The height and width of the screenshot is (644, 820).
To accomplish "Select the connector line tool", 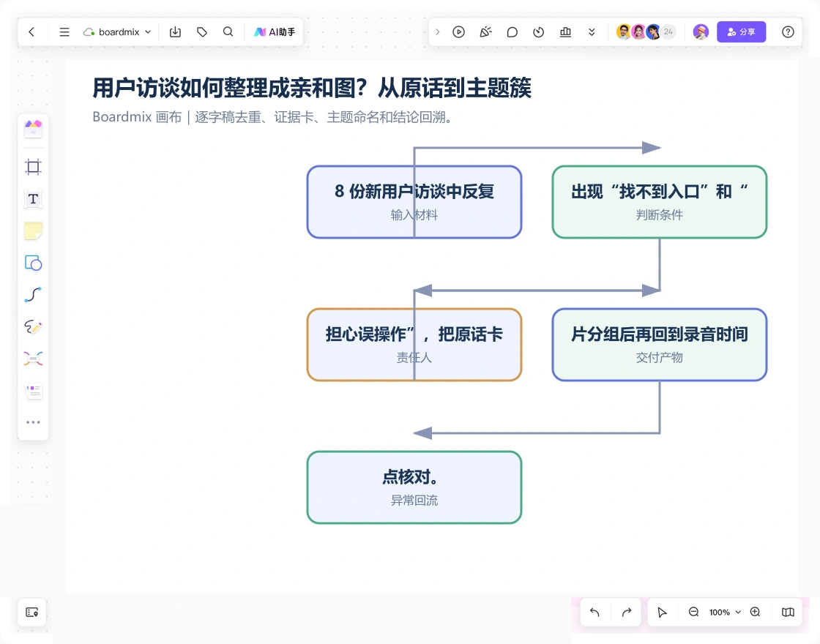I will click(x=33, y=295).
